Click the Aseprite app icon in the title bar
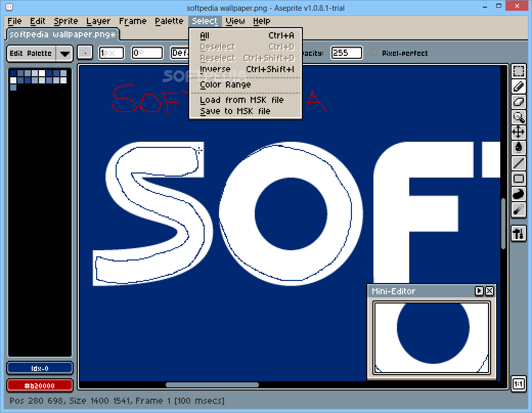 (x=9, y=7)
